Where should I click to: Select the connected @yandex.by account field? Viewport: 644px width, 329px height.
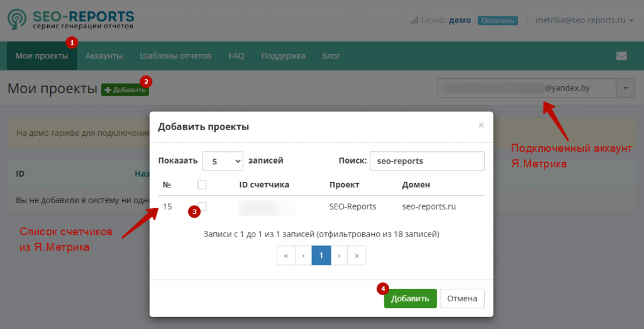coord(527,88)
